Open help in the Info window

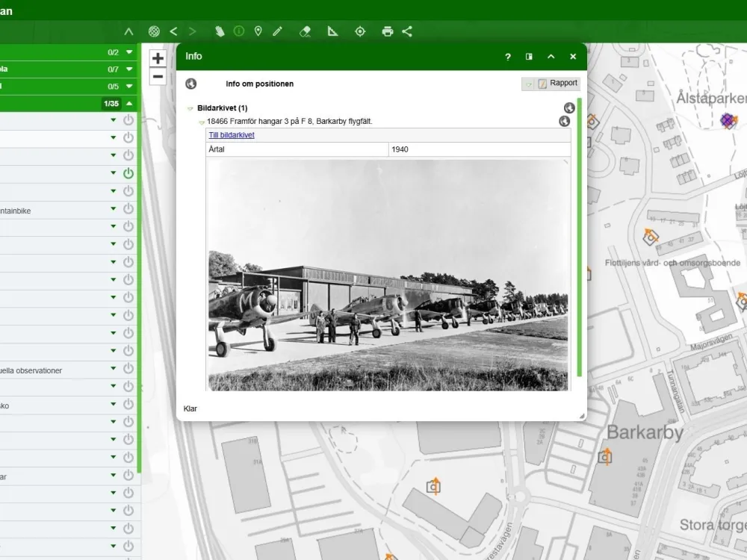pos(508,57)
